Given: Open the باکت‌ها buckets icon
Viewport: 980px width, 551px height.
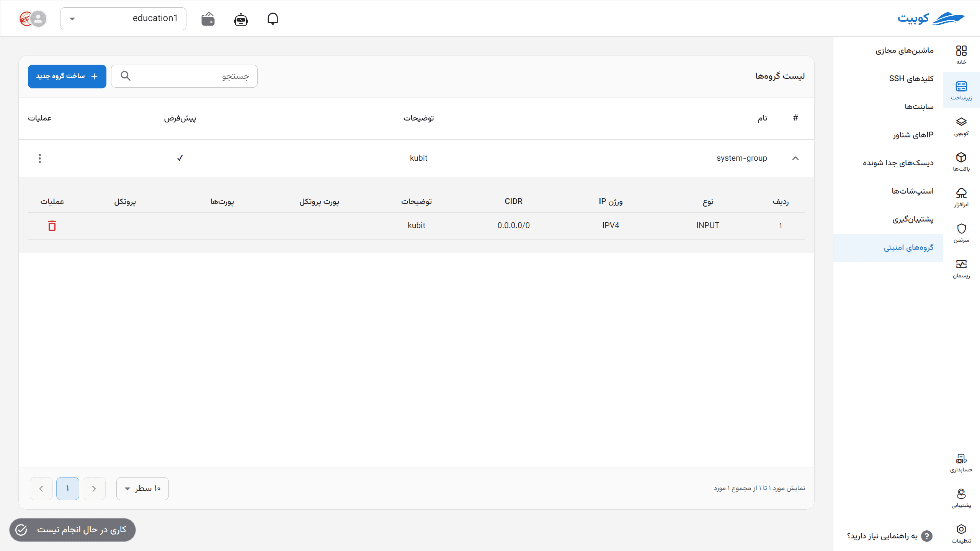Looking at the screenshot, I should click(961, 161).
